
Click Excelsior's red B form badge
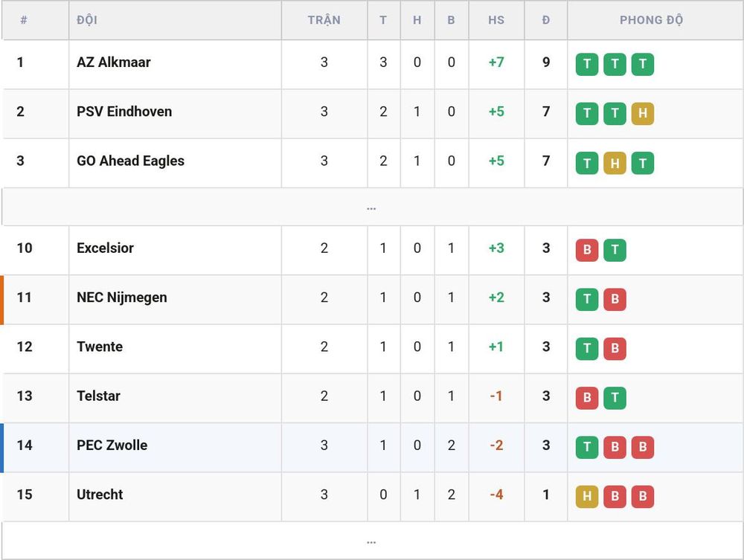point(587,250)
